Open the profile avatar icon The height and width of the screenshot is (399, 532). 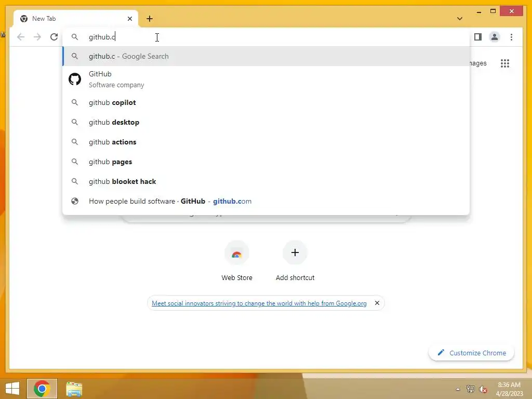[495, 37]
